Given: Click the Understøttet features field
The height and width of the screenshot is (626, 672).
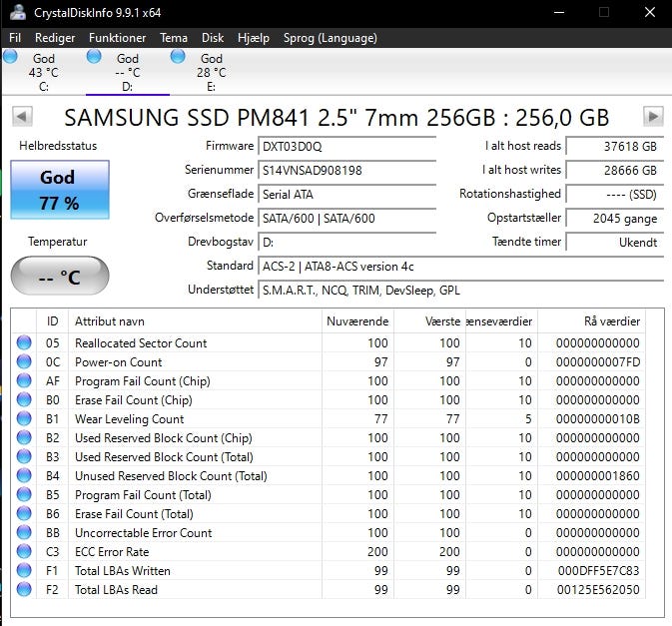Looking at the screenshot, I should coord(461,291).
